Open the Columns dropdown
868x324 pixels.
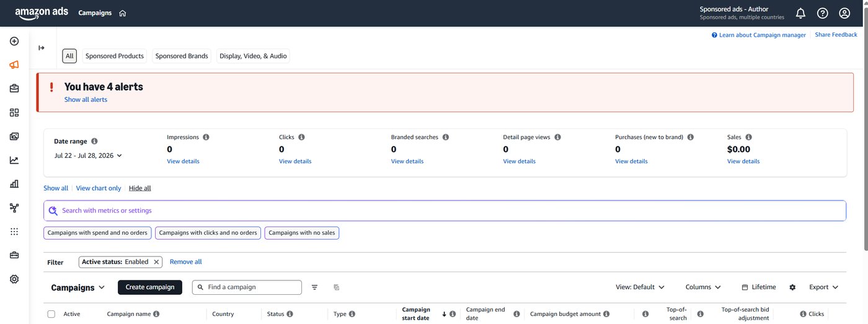coord(703,287)
